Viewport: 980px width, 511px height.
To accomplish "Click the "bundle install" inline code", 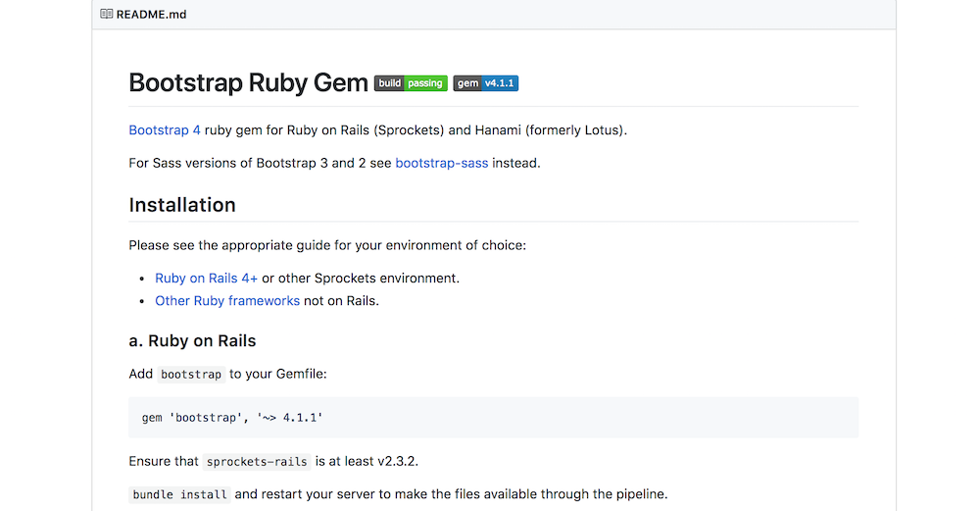I will click(179, 495).
